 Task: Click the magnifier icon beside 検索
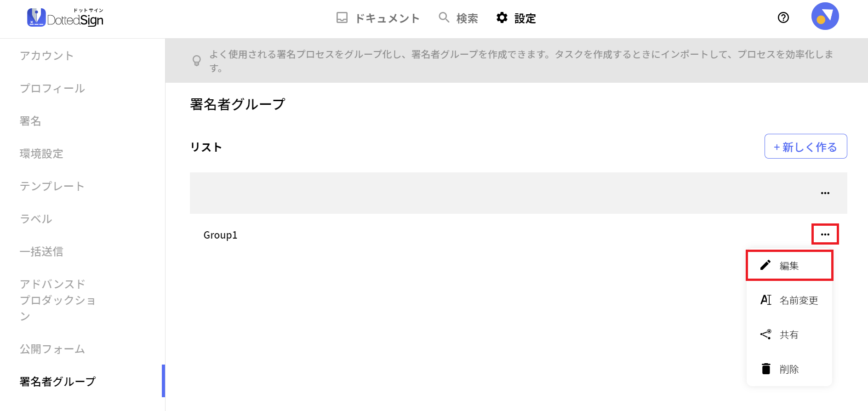point(444,17)
